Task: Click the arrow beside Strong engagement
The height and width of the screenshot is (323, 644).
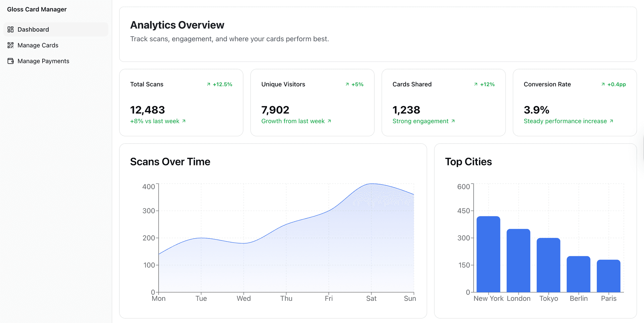Action: [453, 121]
